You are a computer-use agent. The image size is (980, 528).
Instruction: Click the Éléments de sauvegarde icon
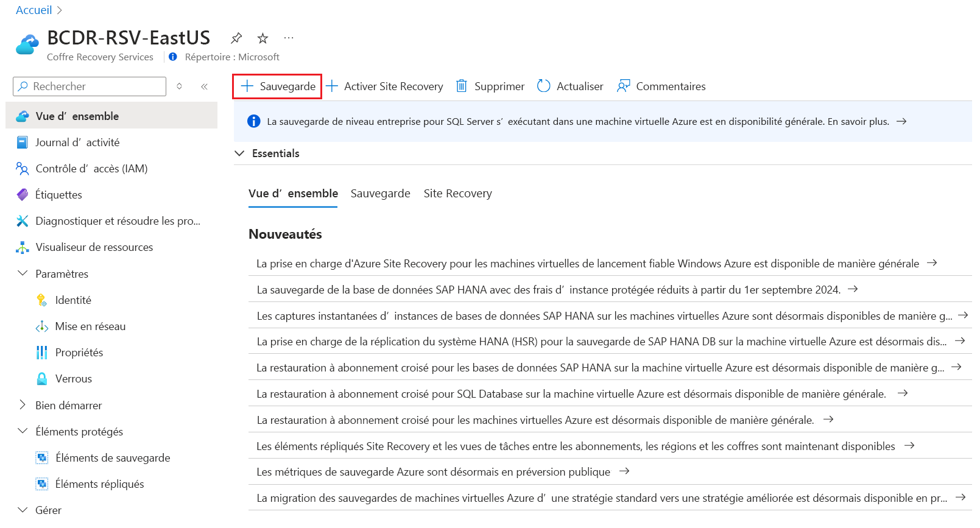click(x=42, y=458)
